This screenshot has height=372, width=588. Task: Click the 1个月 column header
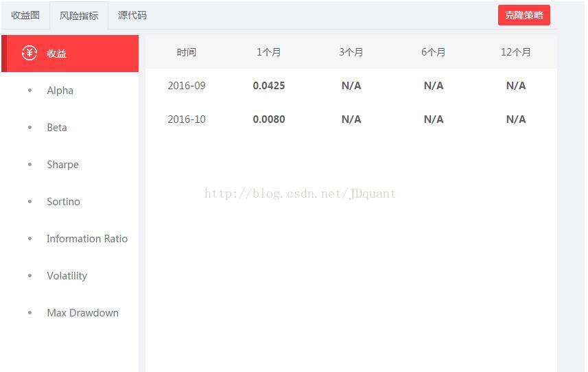pyautogui.click(x=268, y=52)
